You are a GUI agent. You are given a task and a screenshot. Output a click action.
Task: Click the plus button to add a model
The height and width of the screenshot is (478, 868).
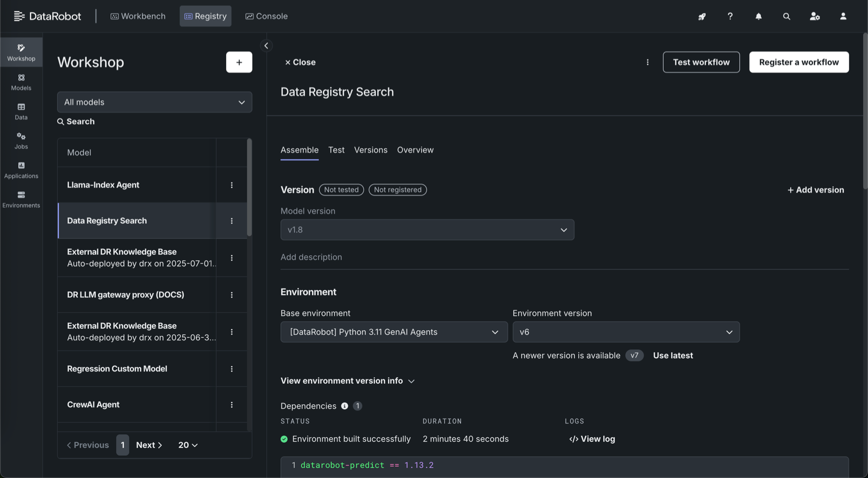pyautogui.click(x=239, y=62)
